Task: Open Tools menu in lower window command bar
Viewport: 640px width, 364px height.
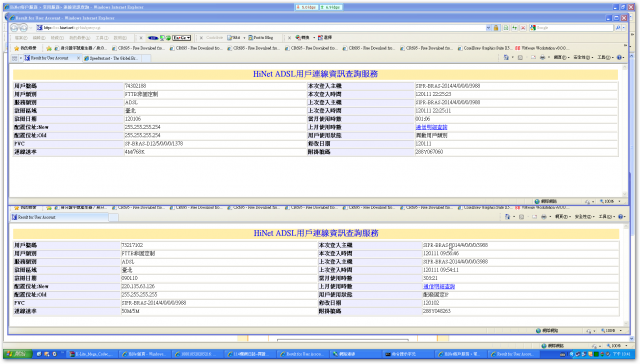Action: pyautogui.click(x=607, y=217)
